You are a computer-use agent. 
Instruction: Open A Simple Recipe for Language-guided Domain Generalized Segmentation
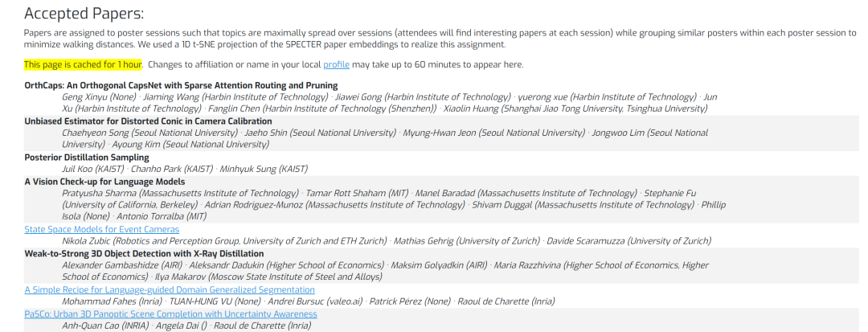170,289
